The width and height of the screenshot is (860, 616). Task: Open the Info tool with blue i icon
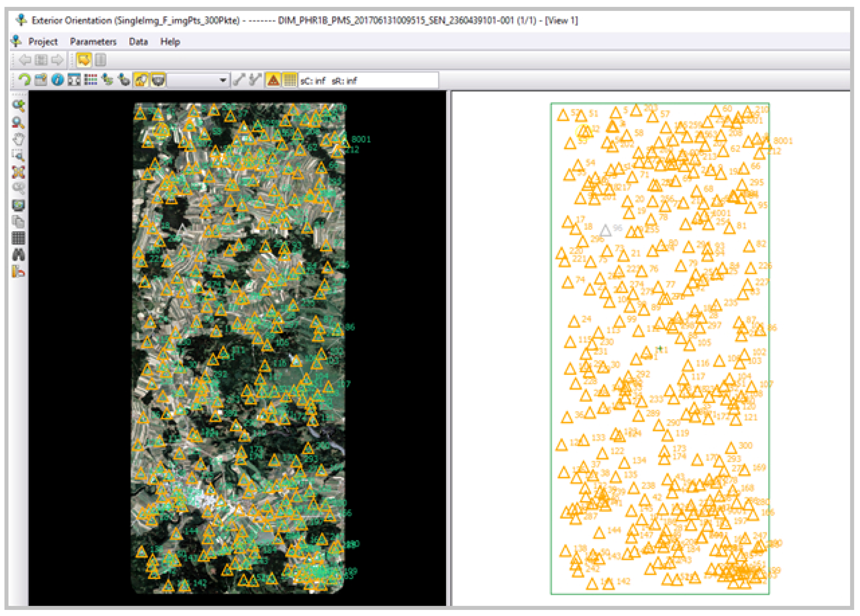click(x=57, y=81)
